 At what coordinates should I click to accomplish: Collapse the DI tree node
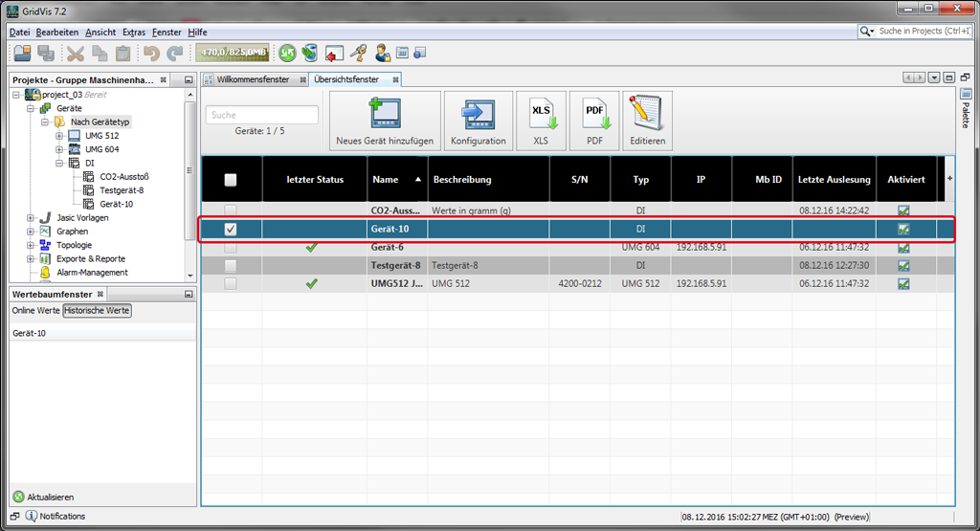59,164
